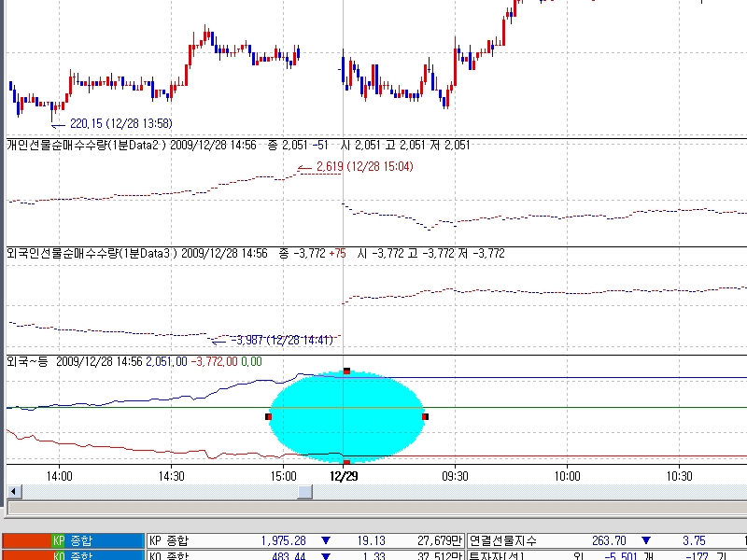747x560 pixels.
Task: Click the -3,987 low value annotation
Action: (x=281, y=340)
